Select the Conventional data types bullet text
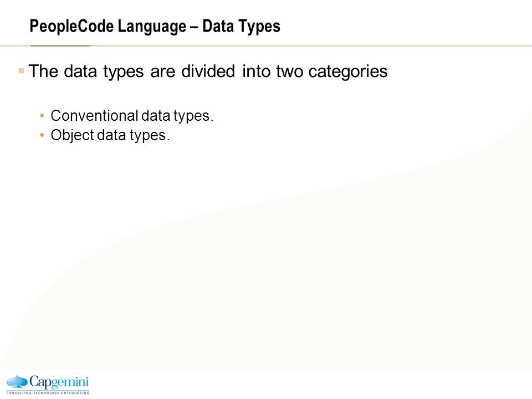The height and width of the screenshot is (399, 532). [132, 116]
